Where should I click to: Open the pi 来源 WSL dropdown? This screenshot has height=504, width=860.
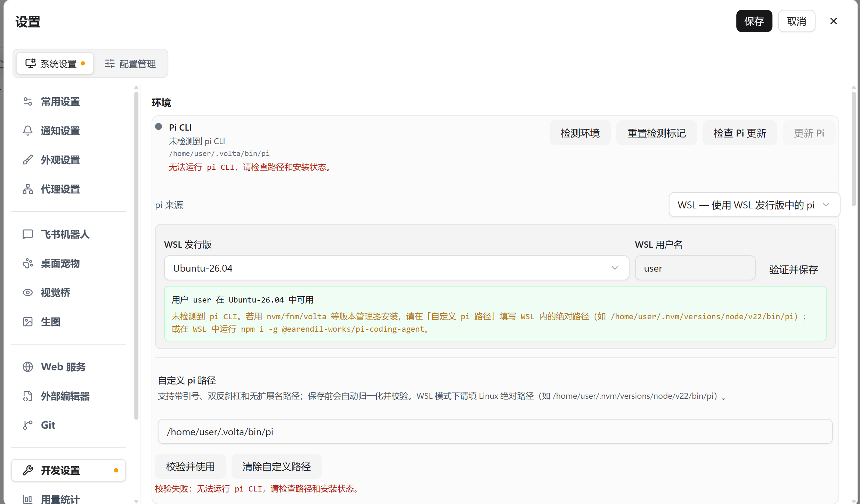click(x=754, y=205)
